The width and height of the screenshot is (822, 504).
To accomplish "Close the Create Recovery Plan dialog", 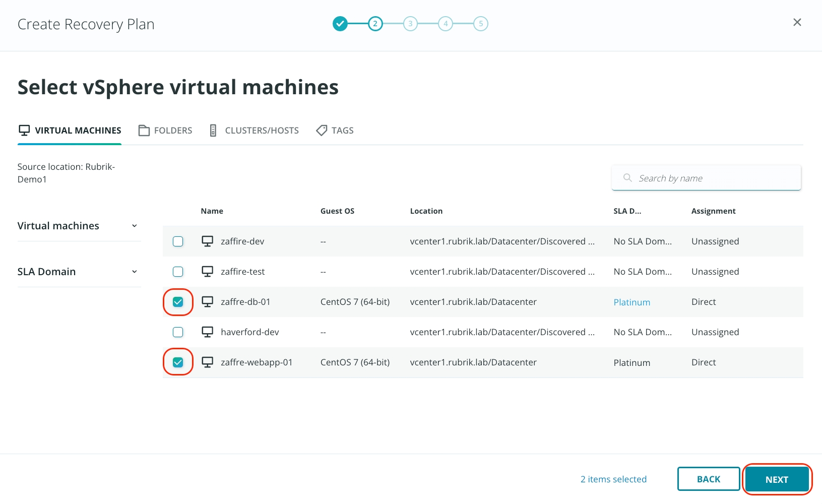I will point(797,22).
